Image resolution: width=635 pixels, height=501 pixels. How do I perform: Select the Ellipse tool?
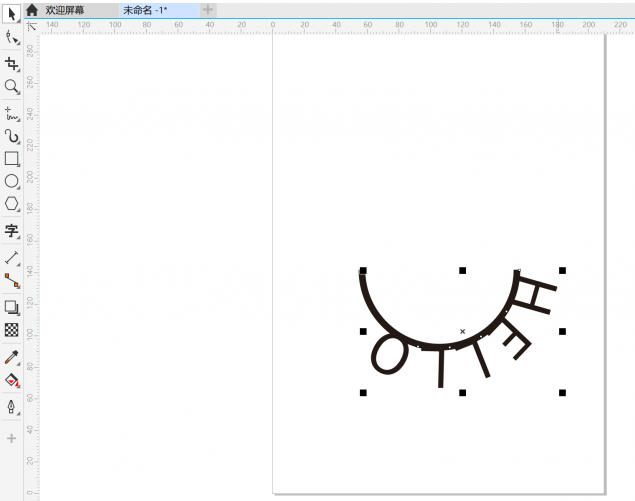point(12,181)
